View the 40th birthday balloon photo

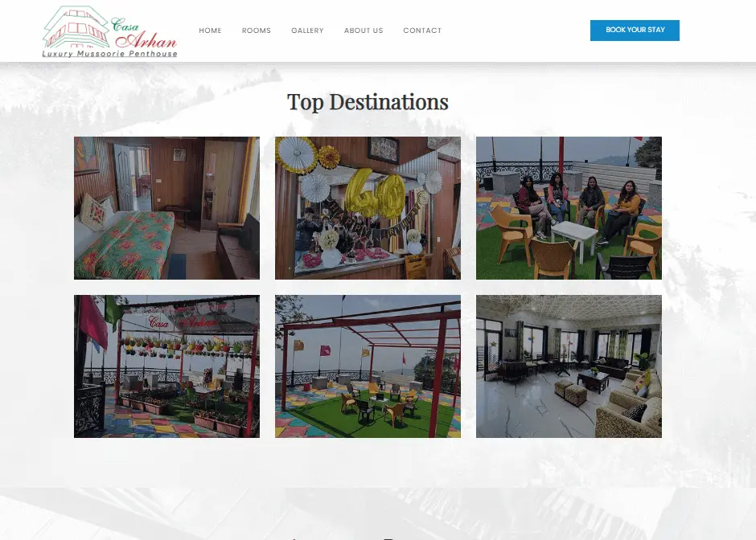(x=368, y=208)
